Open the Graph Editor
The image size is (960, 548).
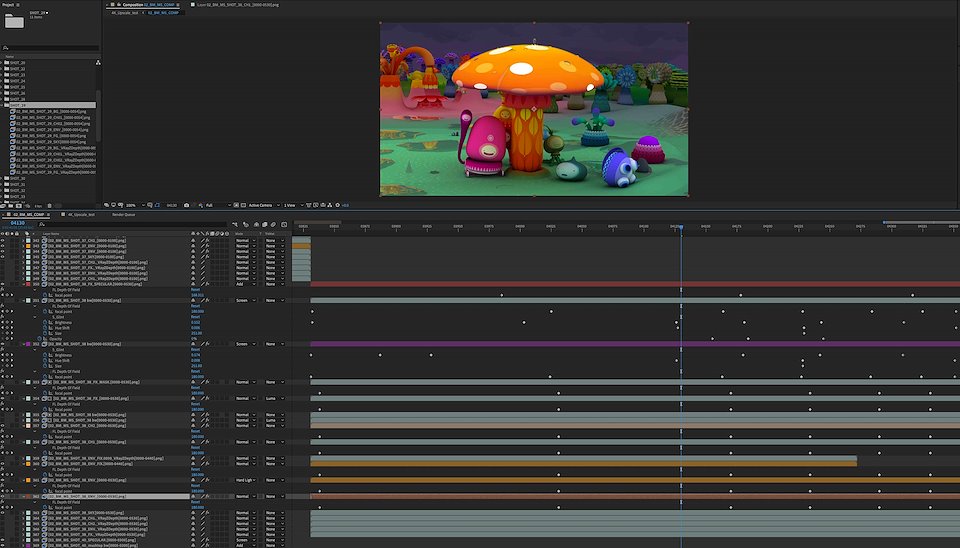pos(284,224)
